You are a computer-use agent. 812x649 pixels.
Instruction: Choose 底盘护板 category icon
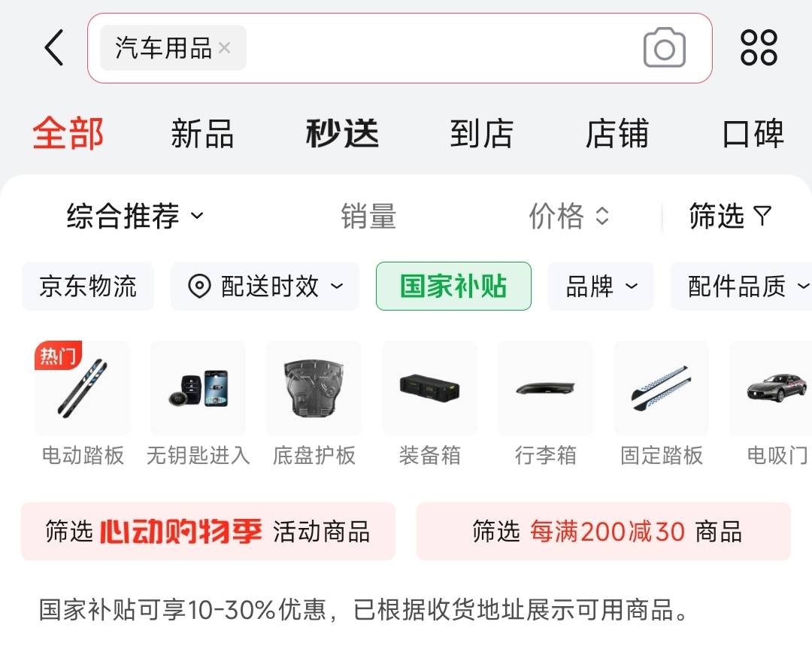point(314,388)
